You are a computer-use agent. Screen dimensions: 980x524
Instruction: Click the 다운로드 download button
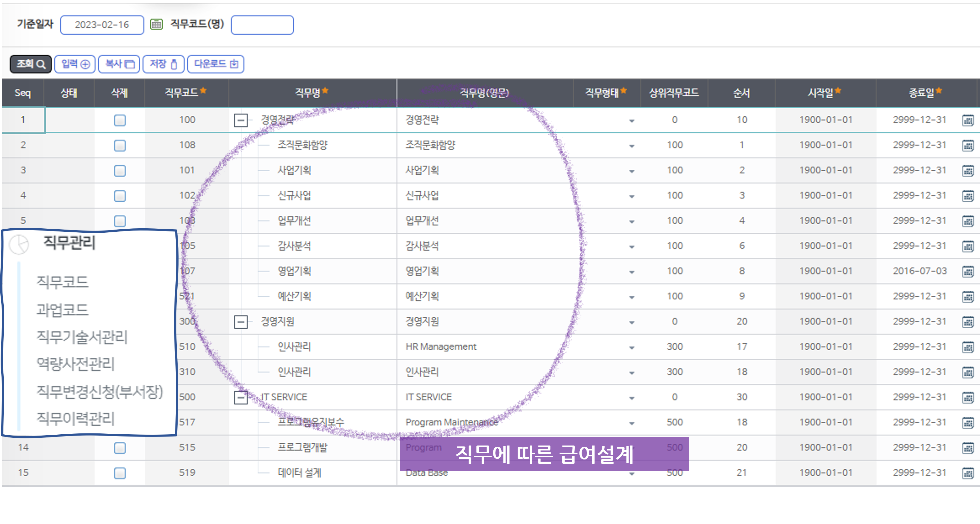coord(216,64)
